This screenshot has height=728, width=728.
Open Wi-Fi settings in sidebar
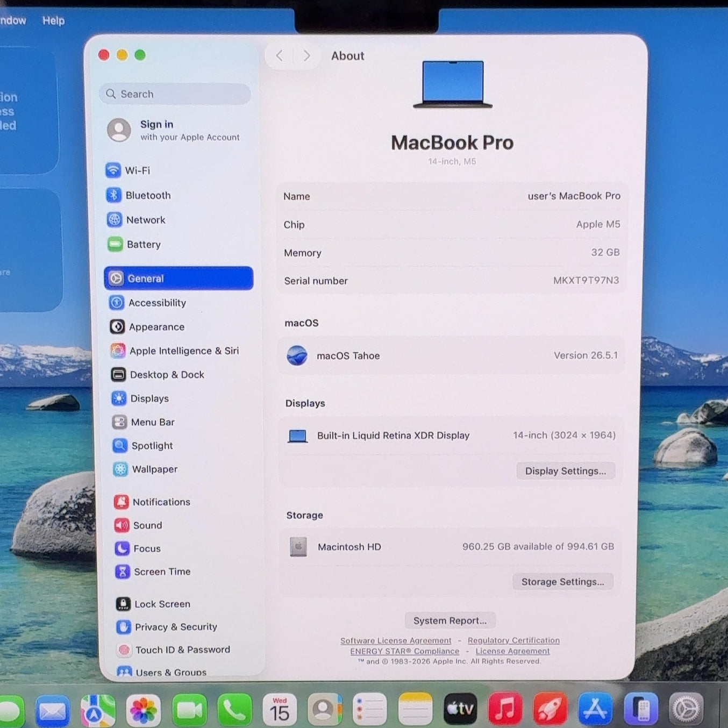coord(128,170)
